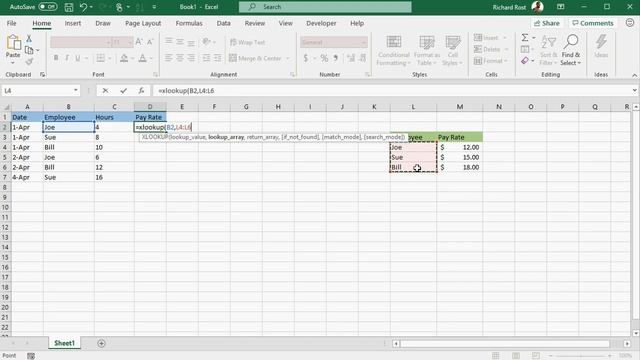Open Customize Quick Access Toolbar dropdown
Viewport: 640px width, 360px height.
tap(154, 7)
